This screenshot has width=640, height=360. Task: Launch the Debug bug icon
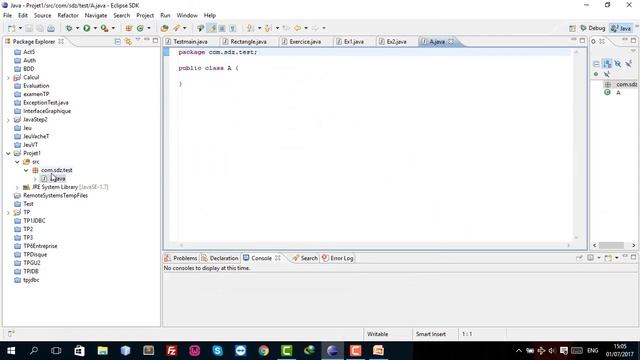69,28
